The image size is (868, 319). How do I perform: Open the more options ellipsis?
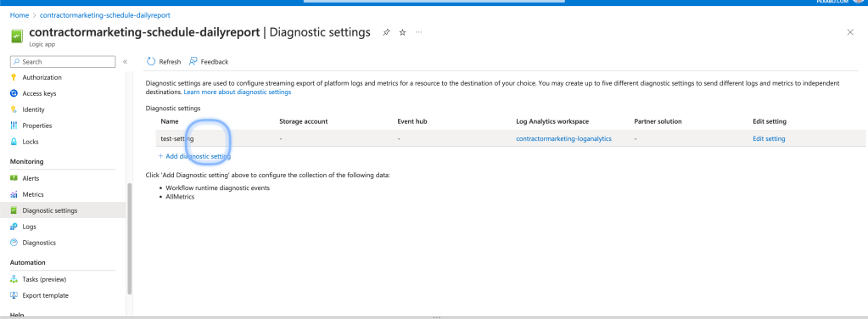tap(418, 32)
